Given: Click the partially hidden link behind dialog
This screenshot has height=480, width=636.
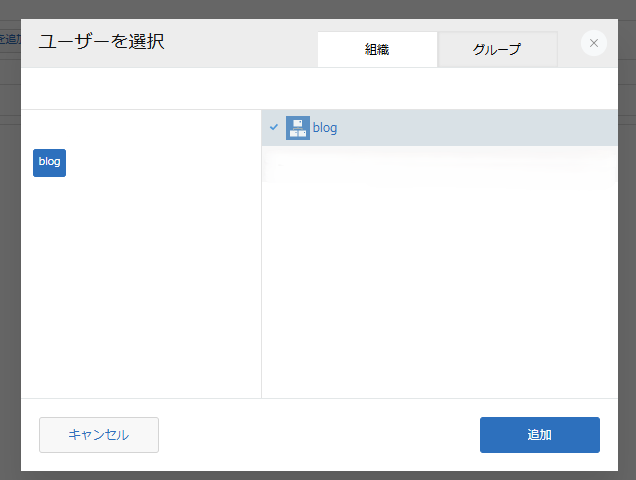Looking at the screenshot, I should pyautogui.click(x=10, y=39).
